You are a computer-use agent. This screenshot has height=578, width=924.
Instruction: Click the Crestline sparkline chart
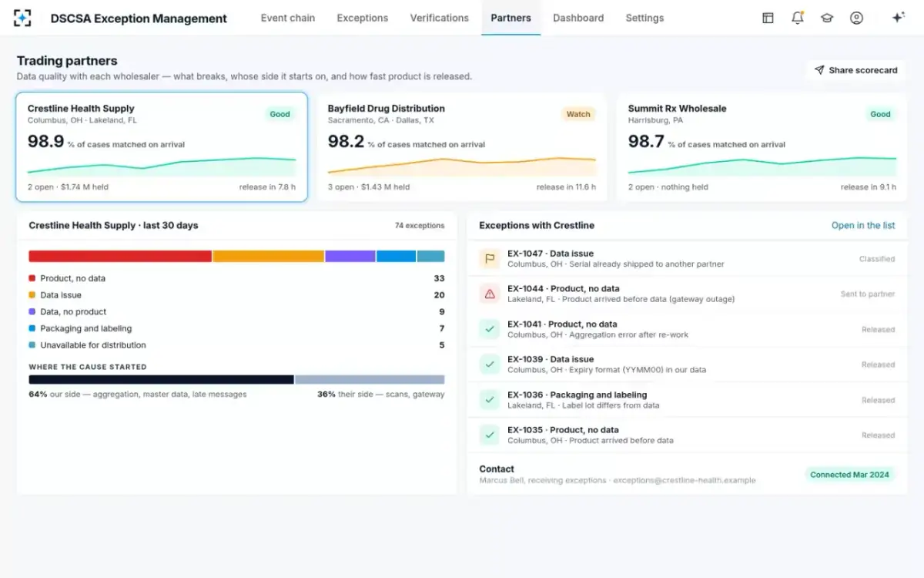coord(162,166)
